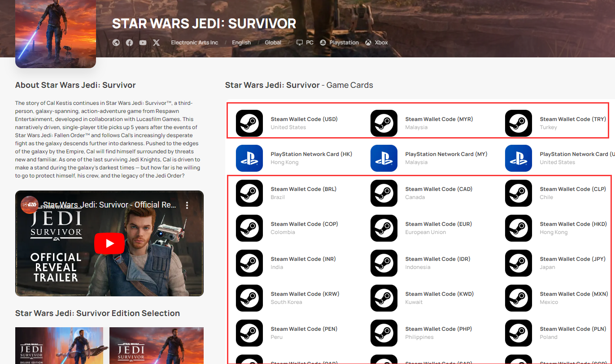
Task: Open Steam Wallet Code (KWD) Kuwait
Action: (422, 298)
